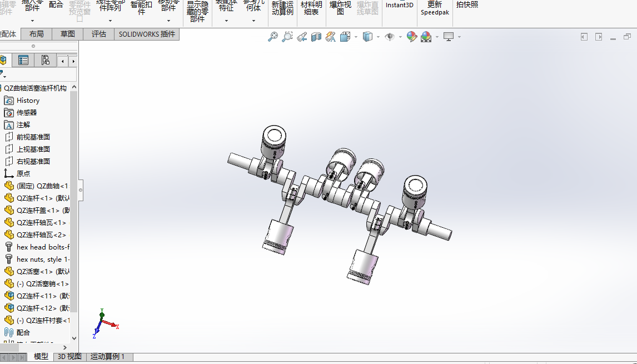
Task: Click the Zoom to Fit icon
Action: [272, 37]
